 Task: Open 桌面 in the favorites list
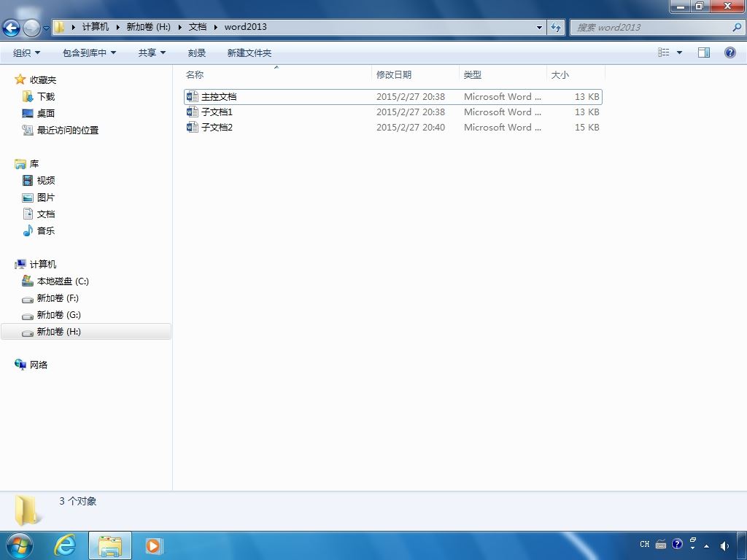click(x=46, y=113)
